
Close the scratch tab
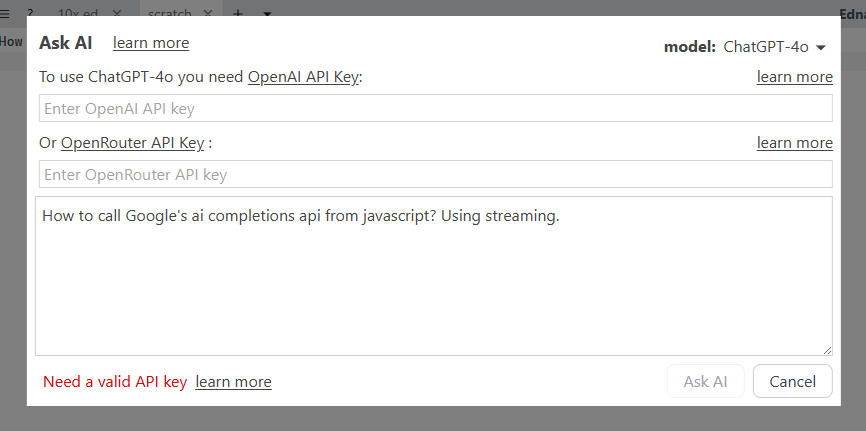[208, 13]
